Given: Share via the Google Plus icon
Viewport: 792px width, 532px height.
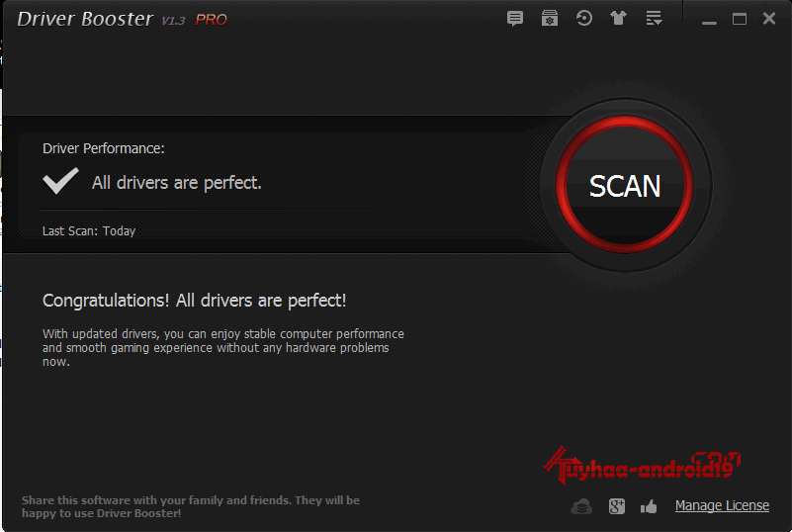Looking at the screenshot, I should coord(616,506).
